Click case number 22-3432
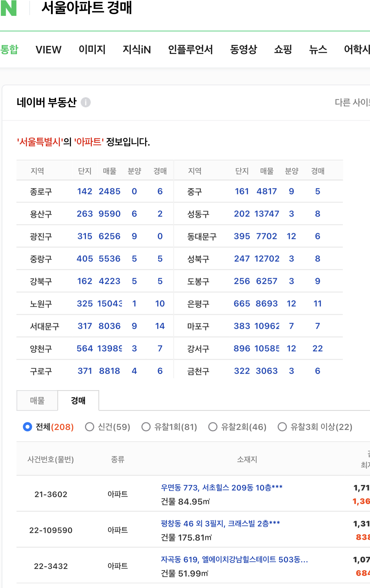This screenshot has height=588, width=370. 51,566
